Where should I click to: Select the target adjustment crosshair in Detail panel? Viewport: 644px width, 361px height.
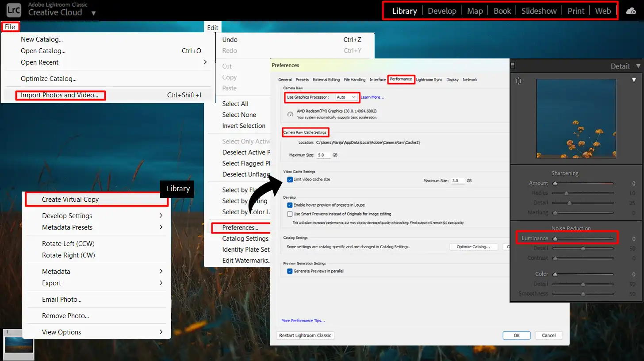pos(519,81)
